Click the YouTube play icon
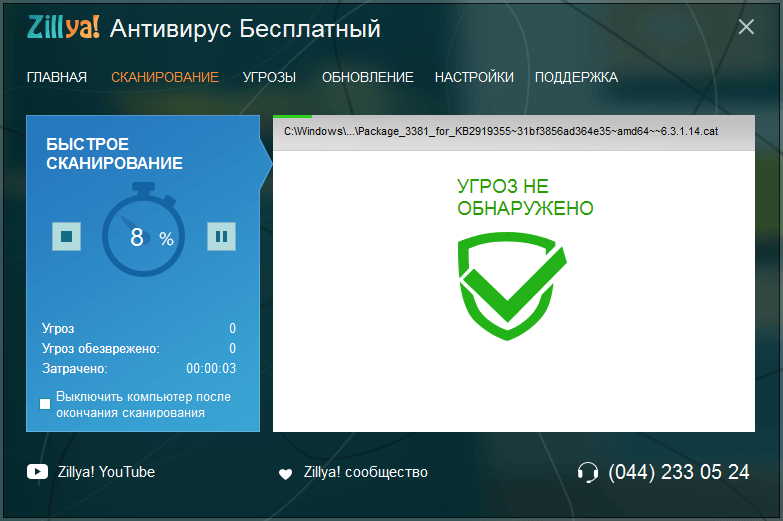 (36, 472)
